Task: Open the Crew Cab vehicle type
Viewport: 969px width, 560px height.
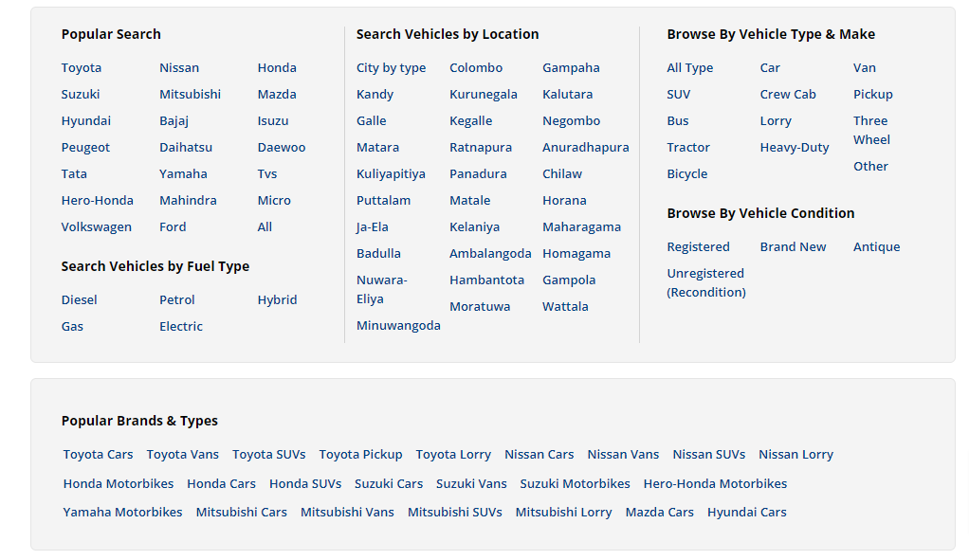Action: (x=787, y=95)
